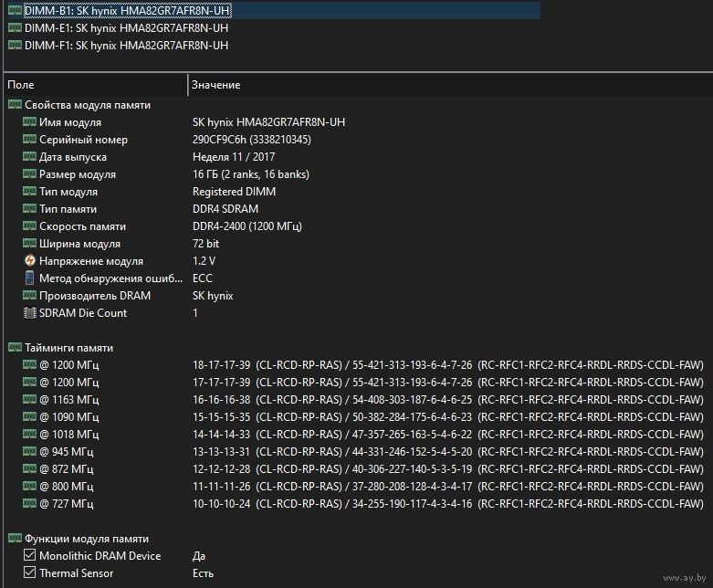Select the DIMM-F1 SK hynix module entry
This screenshot has height=588, width=713.
coord(126,46)
